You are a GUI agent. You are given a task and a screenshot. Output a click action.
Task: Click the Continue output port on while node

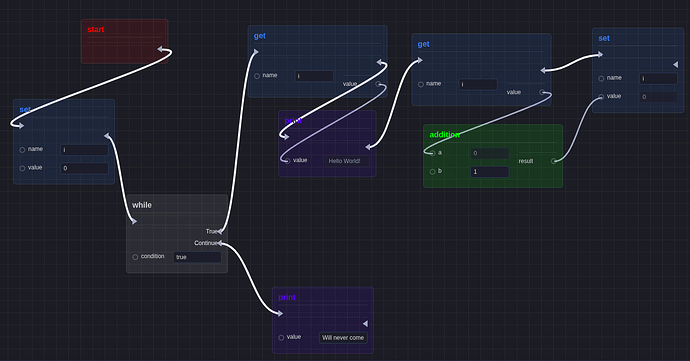coord(219,243)
